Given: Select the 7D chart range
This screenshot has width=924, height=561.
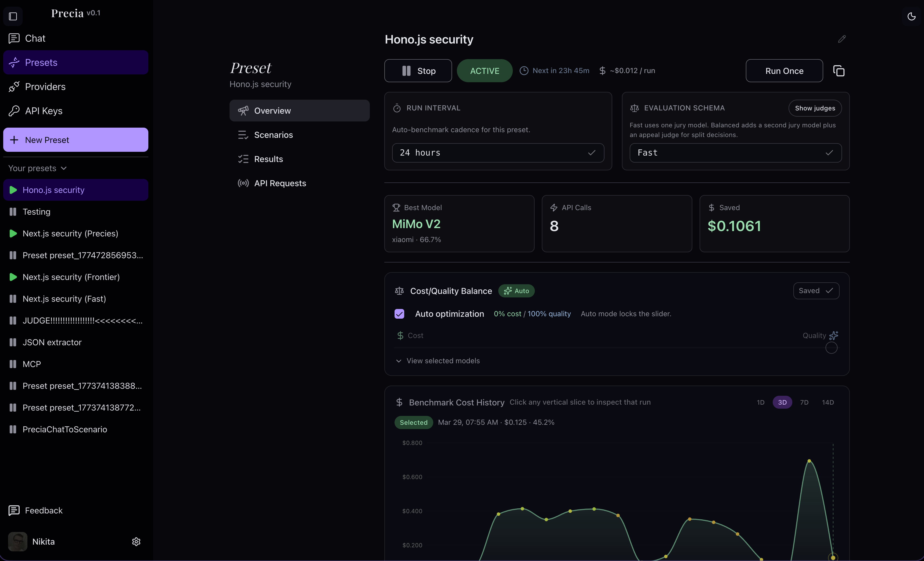Looking at the screenshot, I should coord(804,402).
